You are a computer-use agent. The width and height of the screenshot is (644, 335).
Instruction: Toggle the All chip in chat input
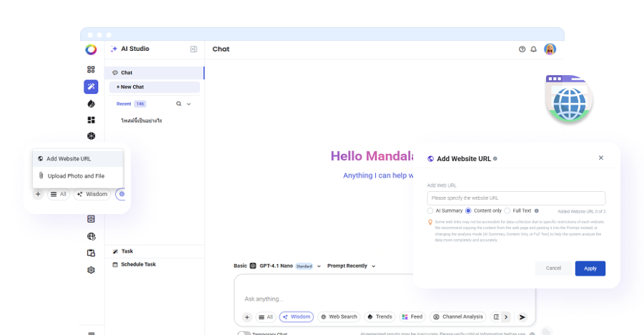tap(265, 317)
